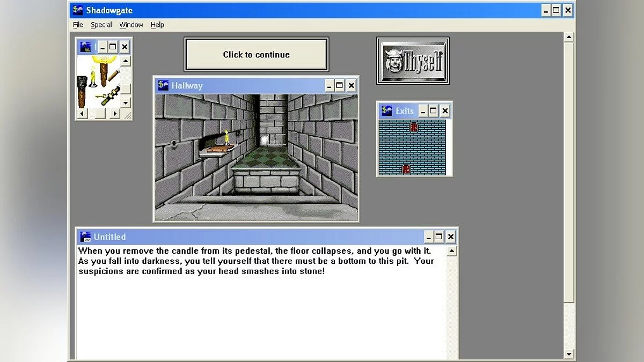Click the Hallway window title bar text
The image size is (644, 362).
(187, 85)
